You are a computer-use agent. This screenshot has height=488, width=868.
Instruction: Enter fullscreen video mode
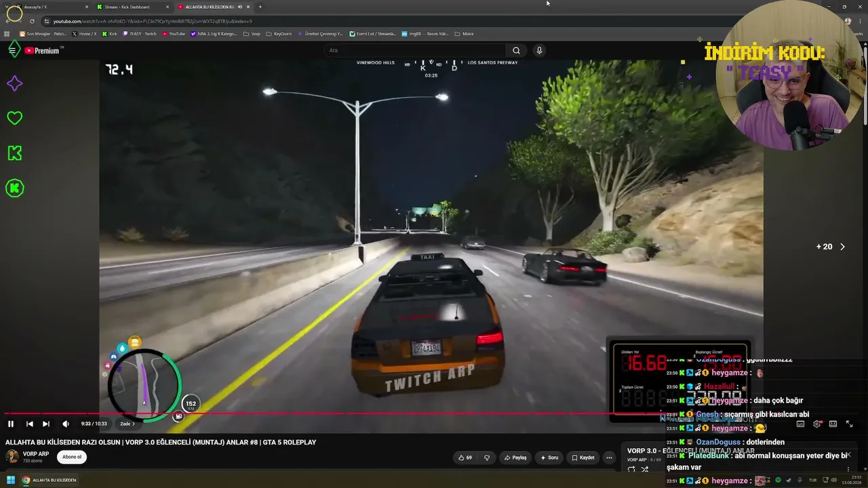coord(849,424)
